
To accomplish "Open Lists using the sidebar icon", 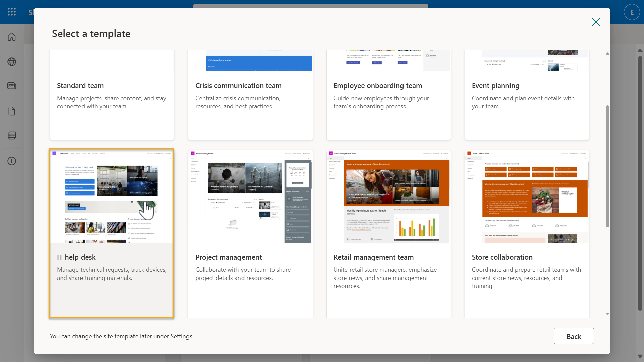I will click(x=11, y=136).
